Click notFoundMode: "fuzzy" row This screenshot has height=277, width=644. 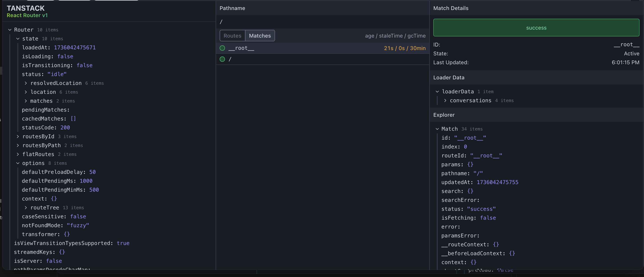(55, 226)
